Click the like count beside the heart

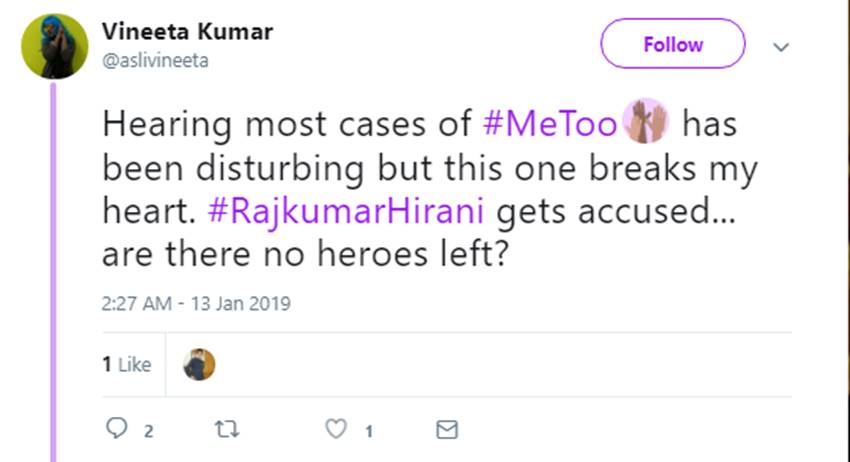click(x=368, y=431)
